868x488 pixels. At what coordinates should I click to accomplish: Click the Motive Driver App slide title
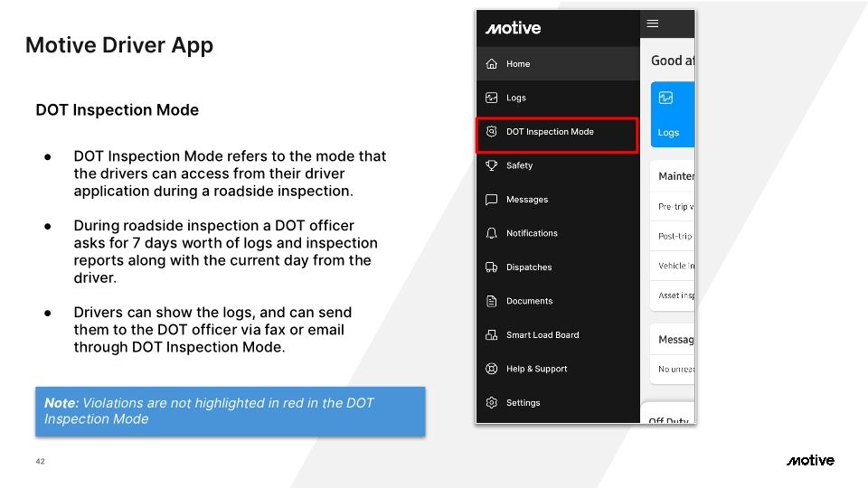pyautogui.click(x=119, y=45)
